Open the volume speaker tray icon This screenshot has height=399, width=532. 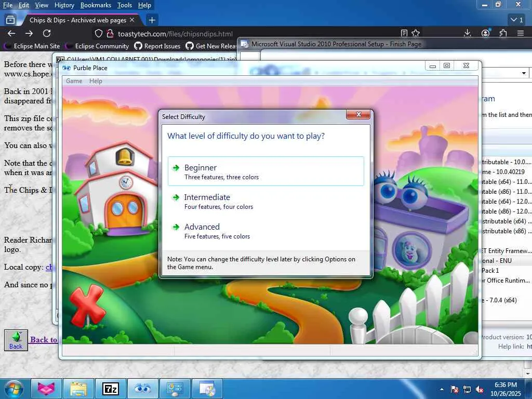click(480, 389)
